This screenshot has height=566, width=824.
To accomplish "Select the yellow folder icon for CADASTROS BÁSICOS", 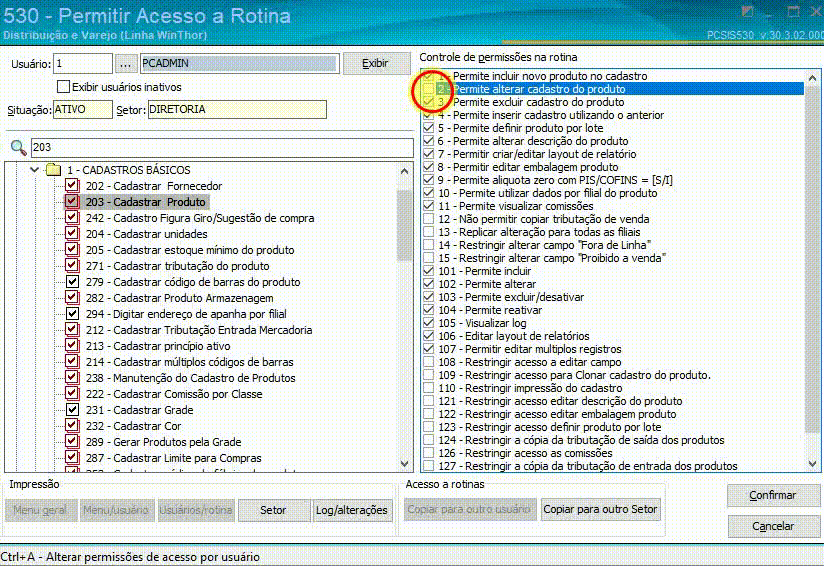I will coord(54,170).
